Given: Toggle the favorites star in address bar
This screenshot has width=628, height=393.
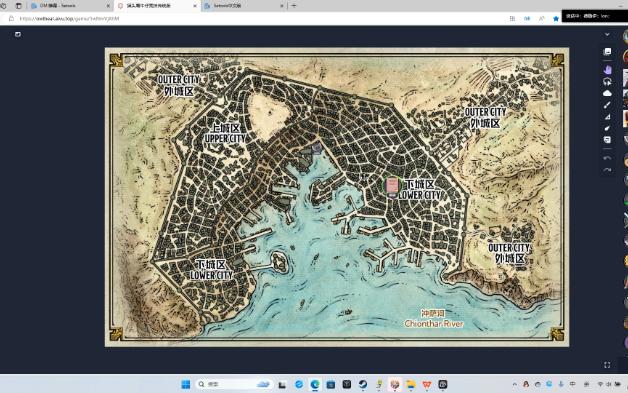Looking at the screenshot, I should coord(556,18).
